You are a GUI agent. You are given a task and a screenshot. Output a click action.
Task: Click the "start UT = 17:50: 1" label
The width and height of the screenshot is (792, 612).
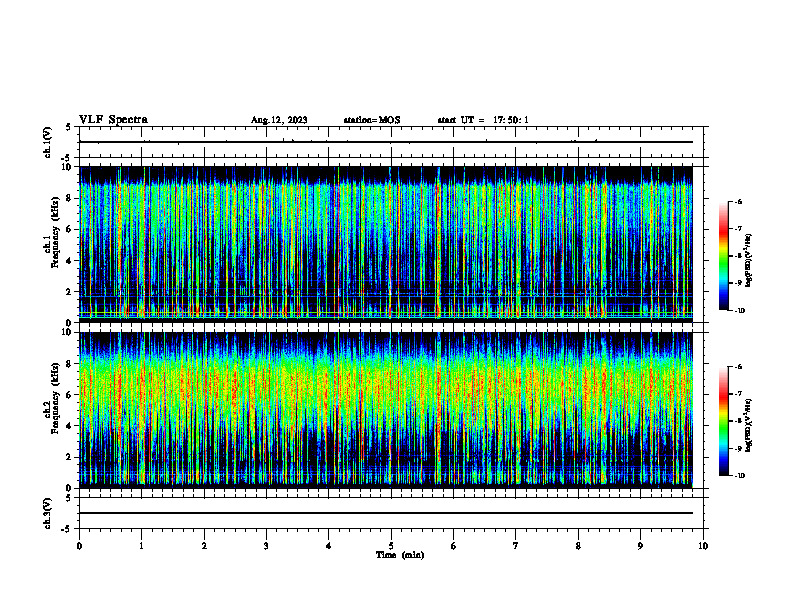483,120
